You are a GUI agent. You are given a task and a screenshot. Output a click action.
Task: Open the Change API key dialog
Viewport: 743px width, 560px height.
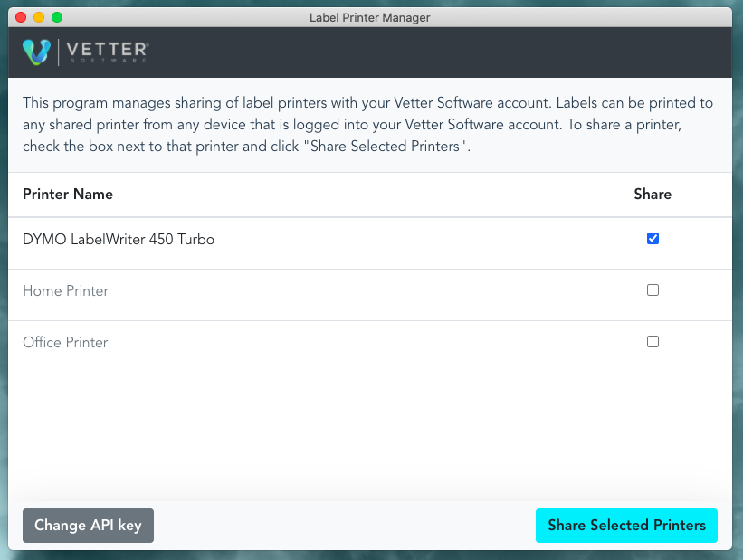pos(88,526)
